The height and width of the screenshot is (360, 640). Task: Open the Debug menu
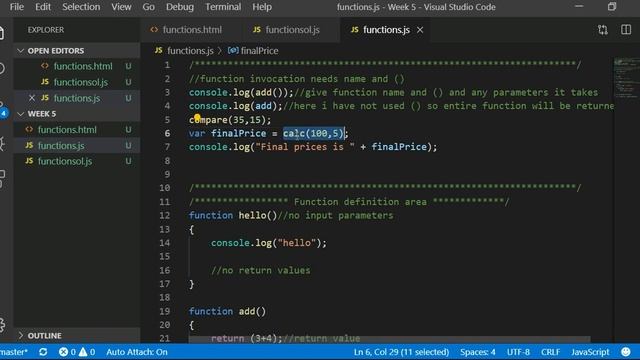tap(180, 7)
